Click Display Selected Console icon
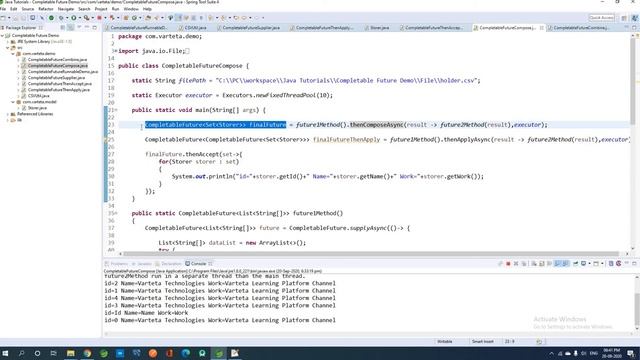This screenshot has height=360, width=640. 584,264
